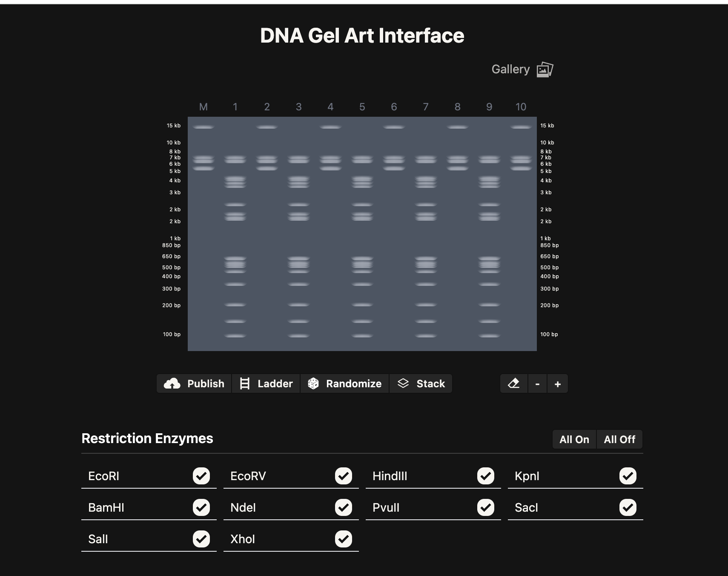The height and width of the screenshot is (576, 728).
Task: Select the Ladder icon
Action: point(245,383)
